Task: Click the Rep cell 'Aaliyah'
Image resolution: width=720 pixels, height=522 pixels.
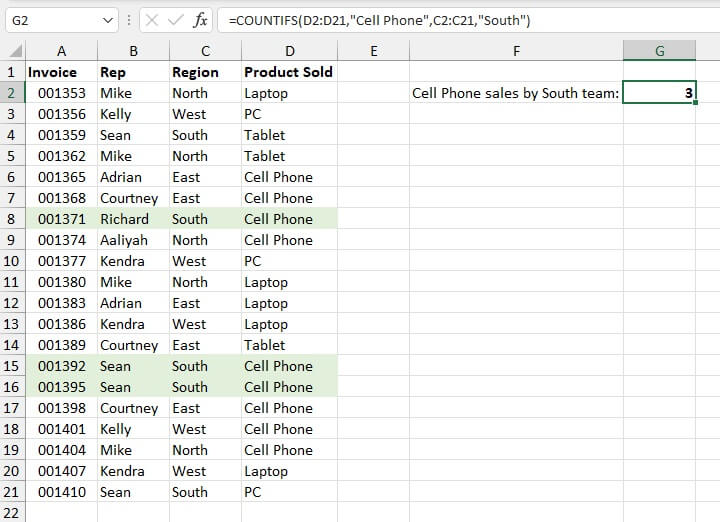Action: [x=133, y=240]
